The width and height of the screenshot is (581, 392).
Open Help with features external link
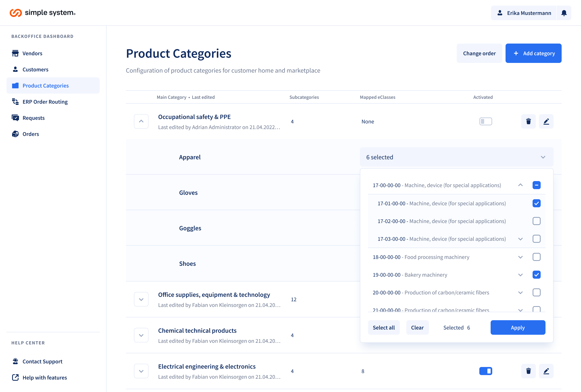[x=45, y=377]
